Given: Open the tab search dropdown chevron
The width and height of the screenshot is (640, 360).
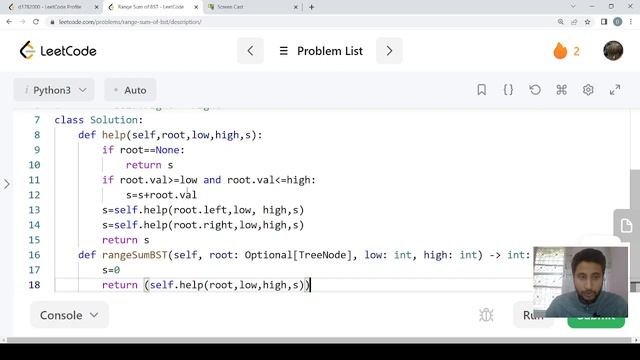Looking at the screenshot, I should [573, 7].
